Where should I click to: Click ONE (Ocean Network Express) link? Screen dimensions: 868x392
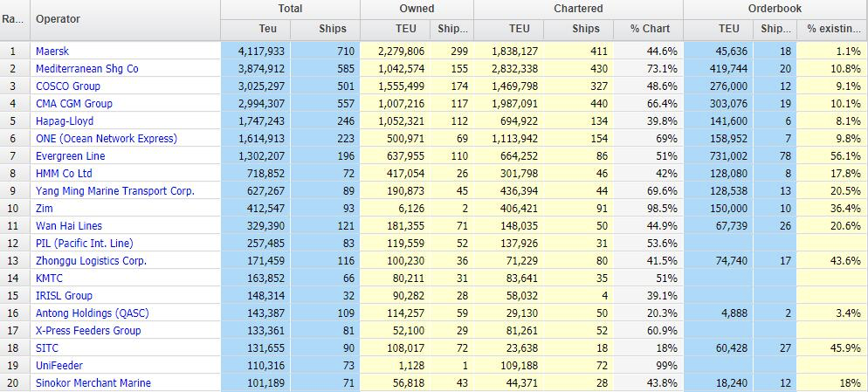coord(106,139)
